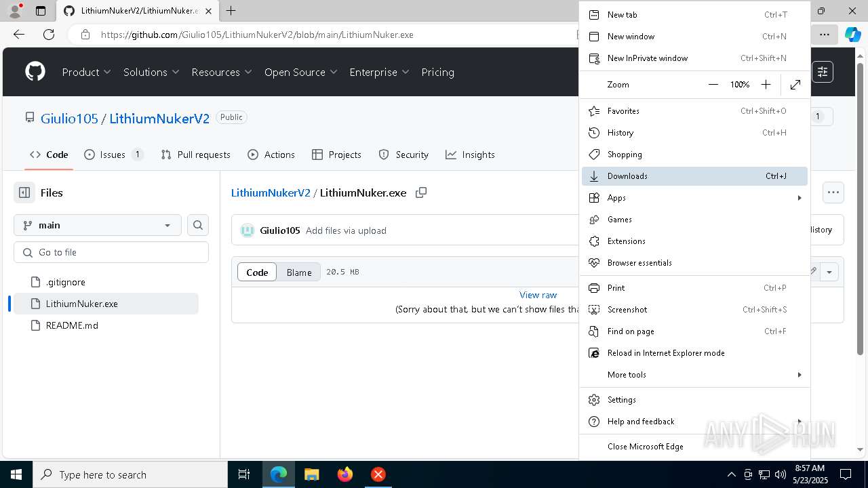This screenshot has height=488, width=868.
Task: Expand the Apps submenu
Action: tap(694, 198)
